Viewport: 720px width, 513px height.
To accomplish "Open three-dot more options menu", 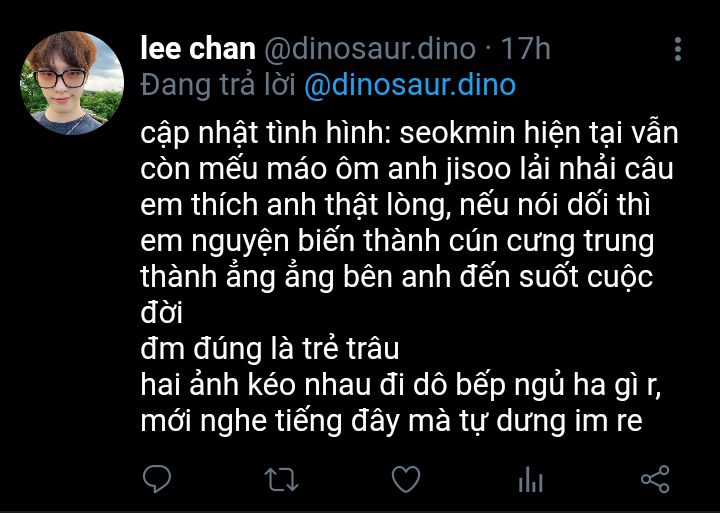I will 678,49.
